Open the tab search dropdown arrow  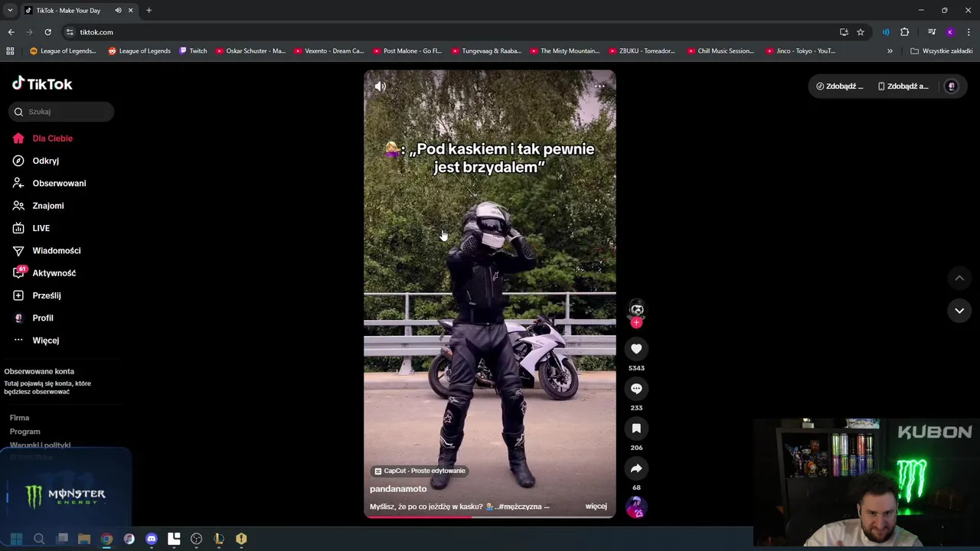click(10, 10)
